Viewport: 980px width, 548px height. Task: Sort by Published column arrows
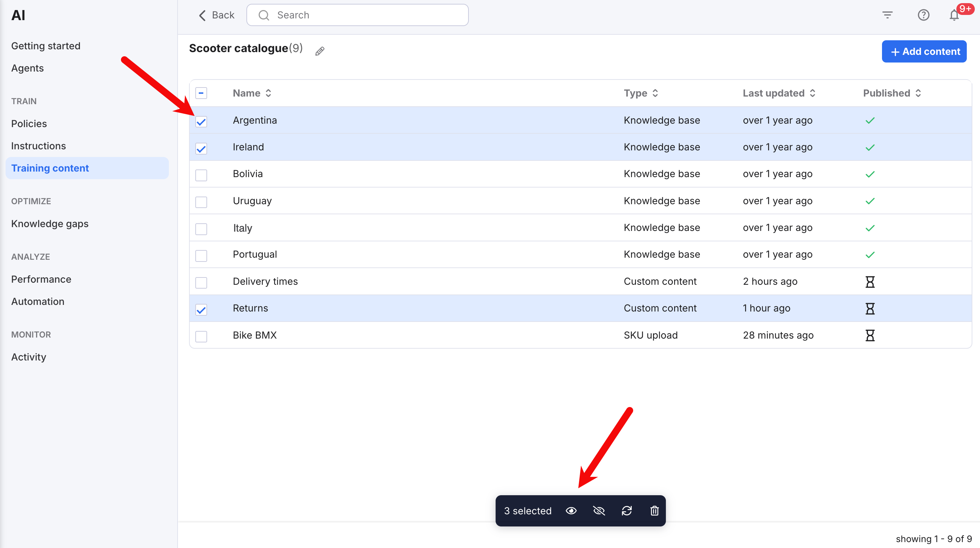tap(918, 93)
